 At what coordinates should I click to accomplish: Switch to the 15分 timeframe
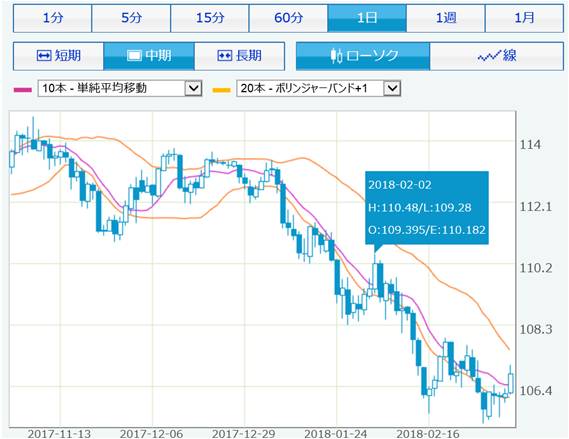[210, 18]
